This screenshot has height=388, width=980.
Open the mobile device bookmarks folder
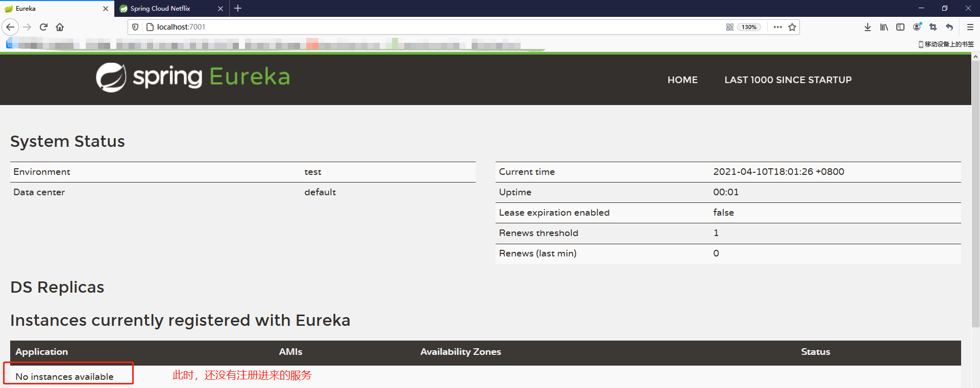(x=946, y=44)
